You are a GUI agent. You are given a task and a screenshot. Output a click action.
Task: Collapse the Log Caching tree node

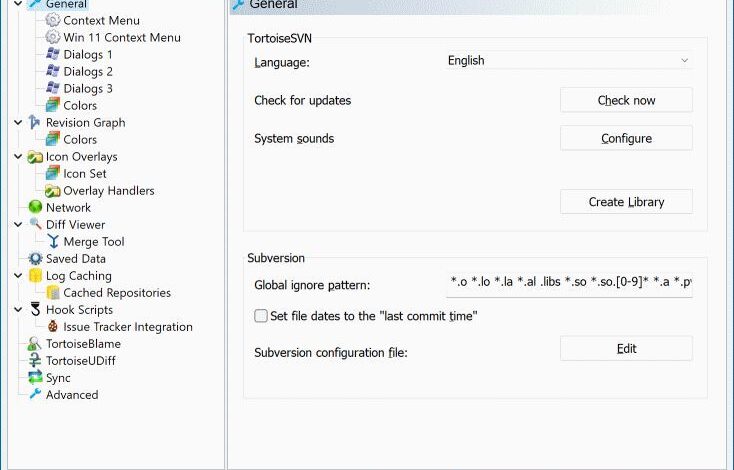[18, 276]
